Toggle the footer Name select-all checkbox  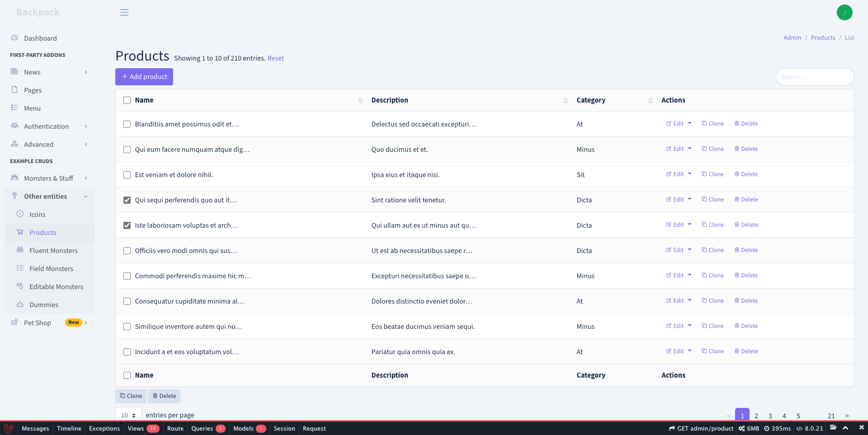click(127, 375)
